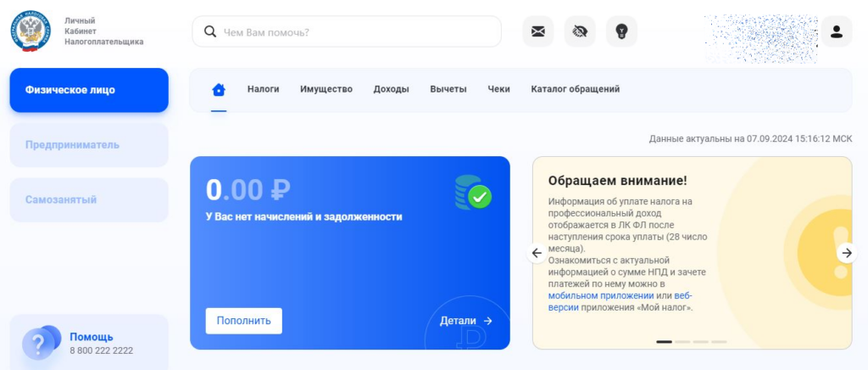Show next banner slide with right arrow
Viewport: 868px width, 370px height.
(846, 253)
